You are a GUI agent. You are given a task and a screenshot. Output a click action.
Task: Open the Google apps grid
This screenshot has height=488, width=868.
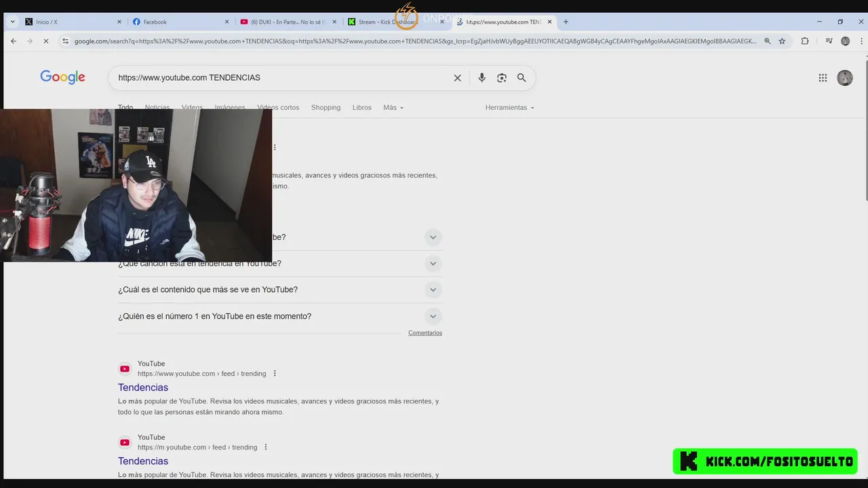pos(823,78)
